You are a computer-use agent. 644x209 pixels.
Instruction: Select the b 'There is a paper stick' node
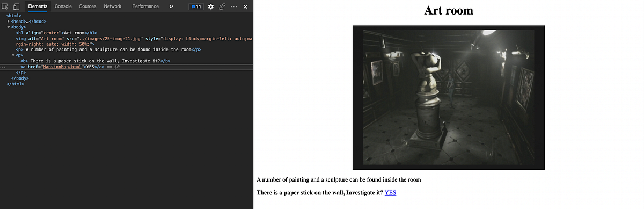coord(96,61)
